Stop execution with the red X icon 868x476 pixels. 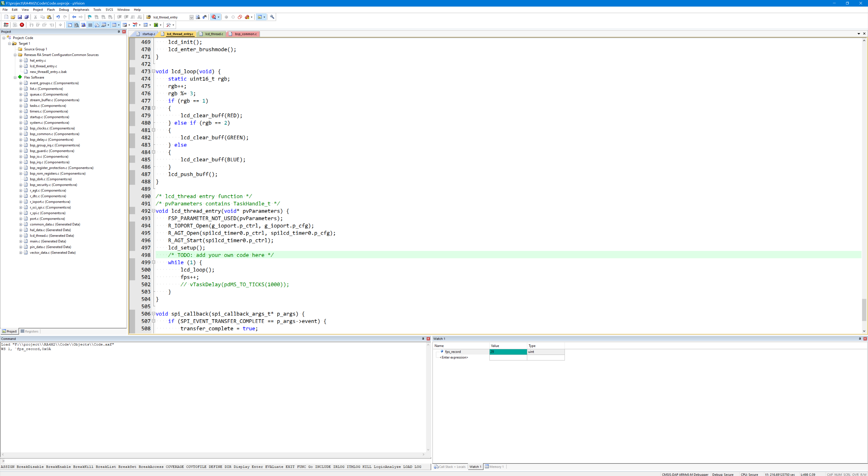tap(22, 25)
